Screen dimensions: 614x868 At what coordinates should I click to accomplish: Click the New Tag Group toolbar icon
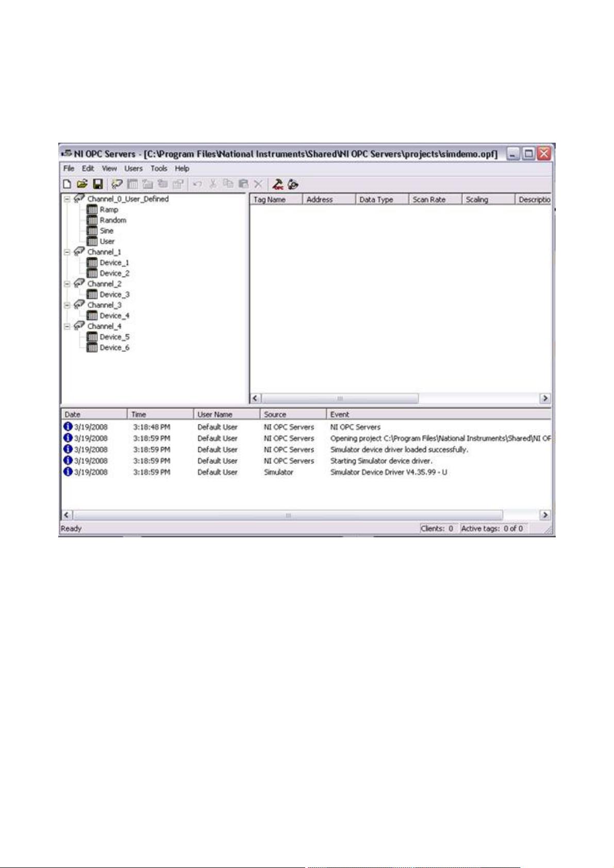tap(147, 184)
